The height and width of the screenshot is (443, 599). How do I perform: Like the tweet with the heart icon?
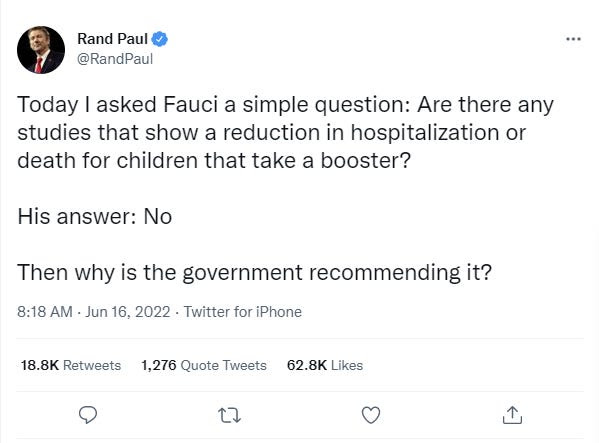371,415
